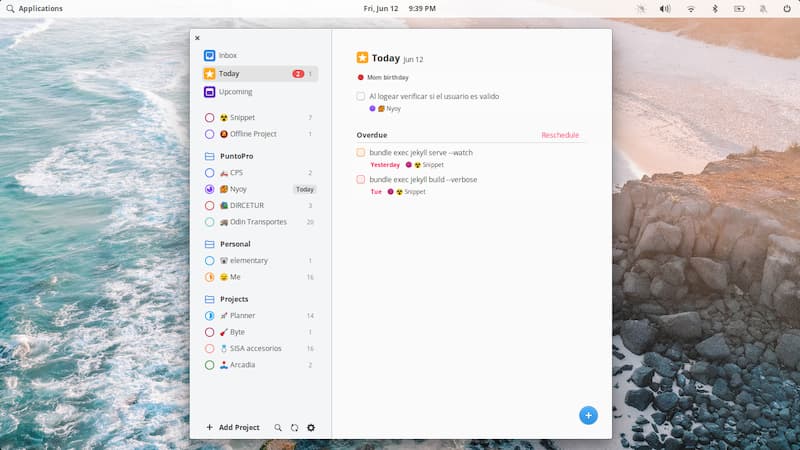800x450 pixels.
Task: Complete 'bundle exec jekyll serve --watch' task
Action: (x=361, y=153)
